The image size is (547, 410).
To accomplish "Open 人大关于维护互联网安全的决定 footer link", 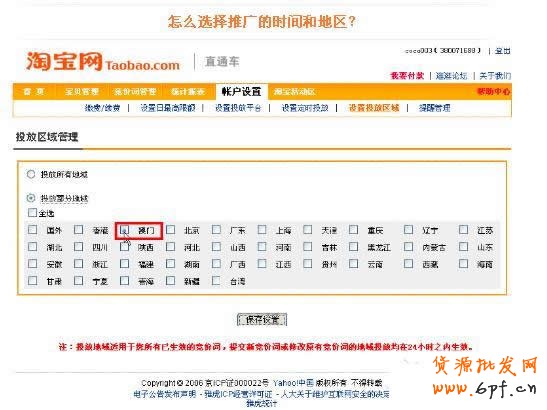I will [x=335, y=395].
